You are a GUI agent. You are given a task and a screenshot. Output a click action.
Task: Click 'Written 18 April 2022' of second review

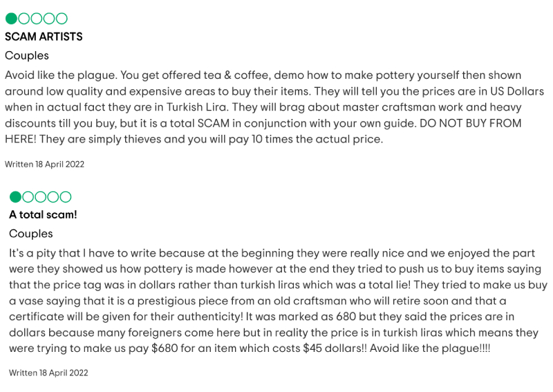(x=48, y=373)
